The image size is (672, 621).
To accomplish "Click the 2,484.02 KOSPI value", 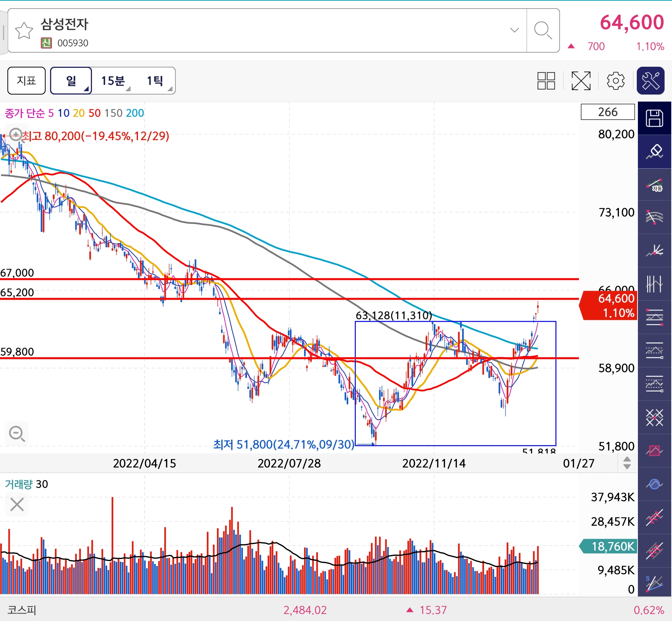I will tap(305, 610).
